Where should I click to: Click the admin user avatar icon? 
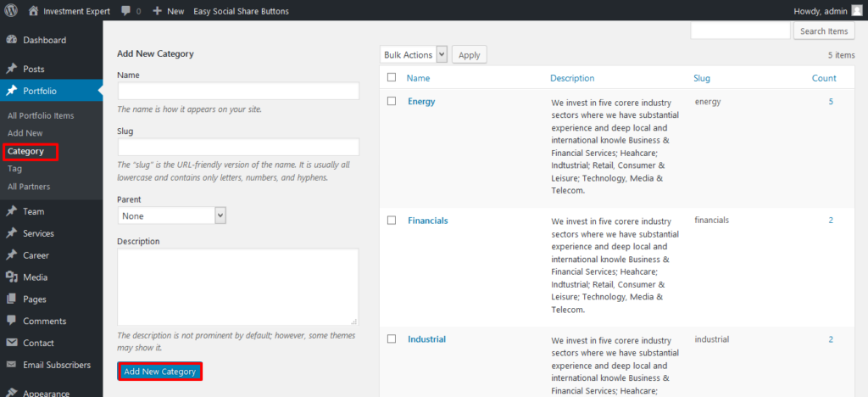[x=856, y=10]
